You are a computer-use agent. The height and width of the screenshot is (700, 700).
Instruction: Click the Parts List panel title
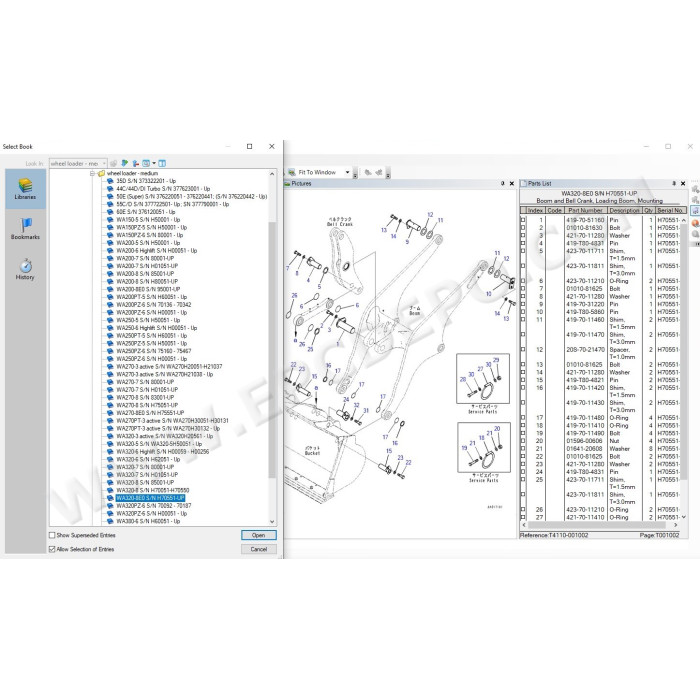[539, 183]
